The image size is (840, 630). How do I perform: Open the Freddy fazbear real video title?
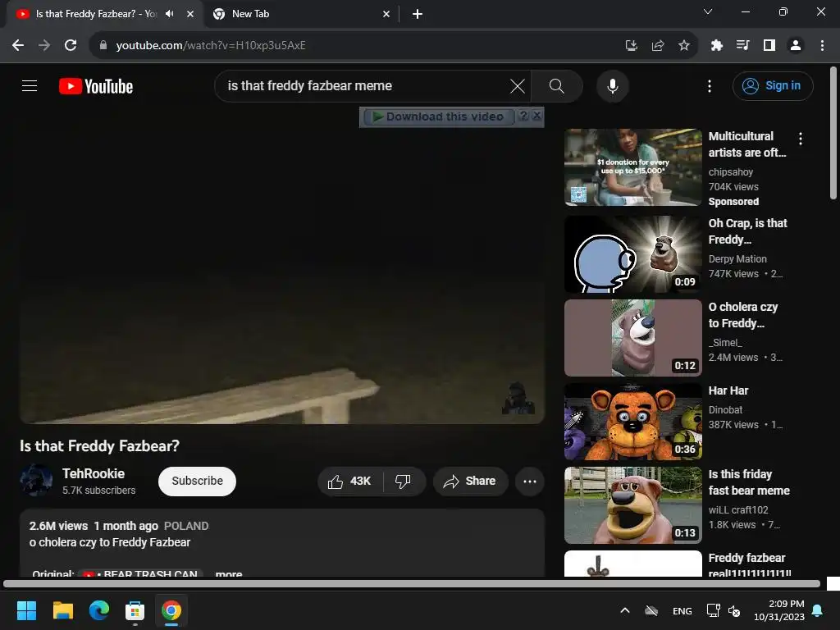750,565
